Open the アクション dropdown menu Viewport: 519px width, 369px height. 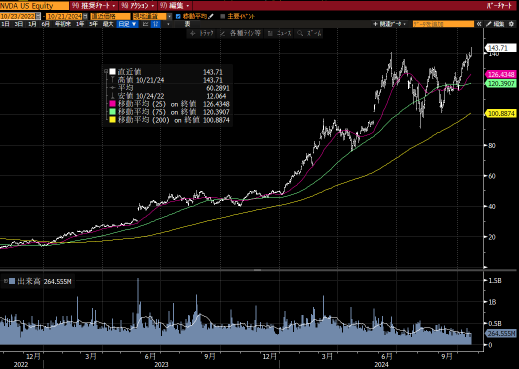[138, 6]
